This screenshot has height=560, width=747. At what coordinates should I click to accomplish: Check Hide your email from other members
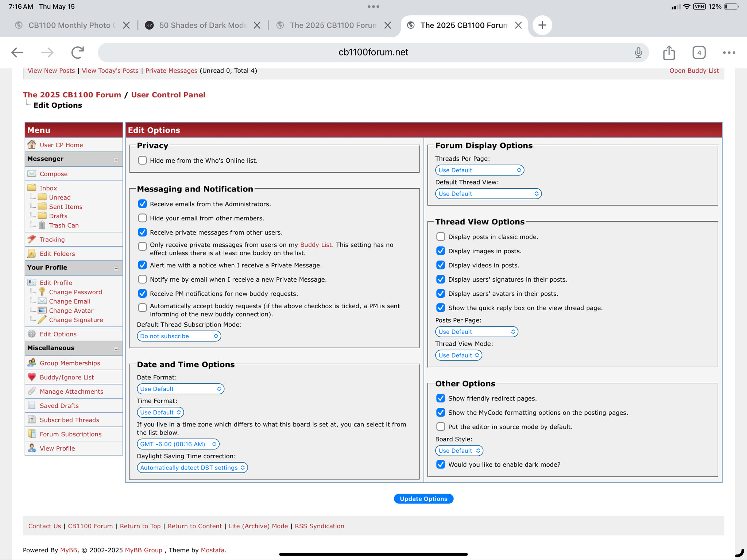(142, 218)
